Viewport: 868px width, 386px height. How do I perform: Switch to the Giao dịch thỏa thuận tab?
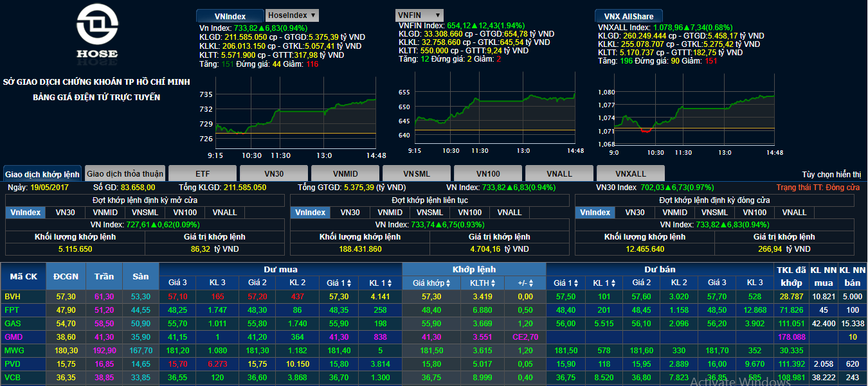[125, 174]
